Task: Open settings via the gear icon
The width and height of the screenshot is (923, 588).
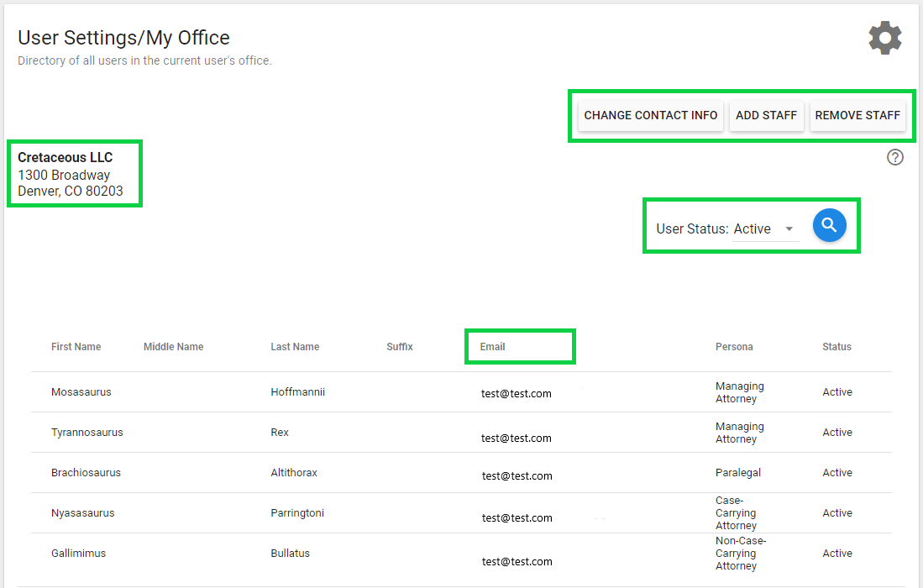Action: coord(884,39)
